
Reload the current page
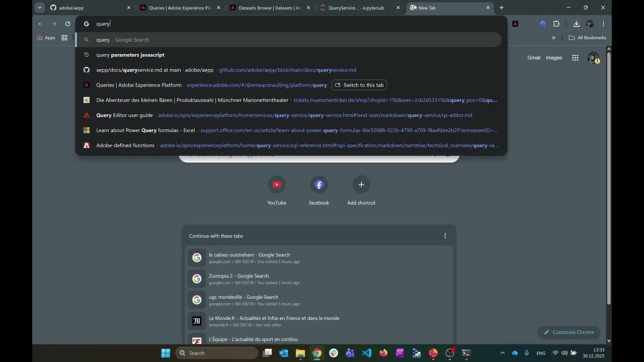pos(67,24)
